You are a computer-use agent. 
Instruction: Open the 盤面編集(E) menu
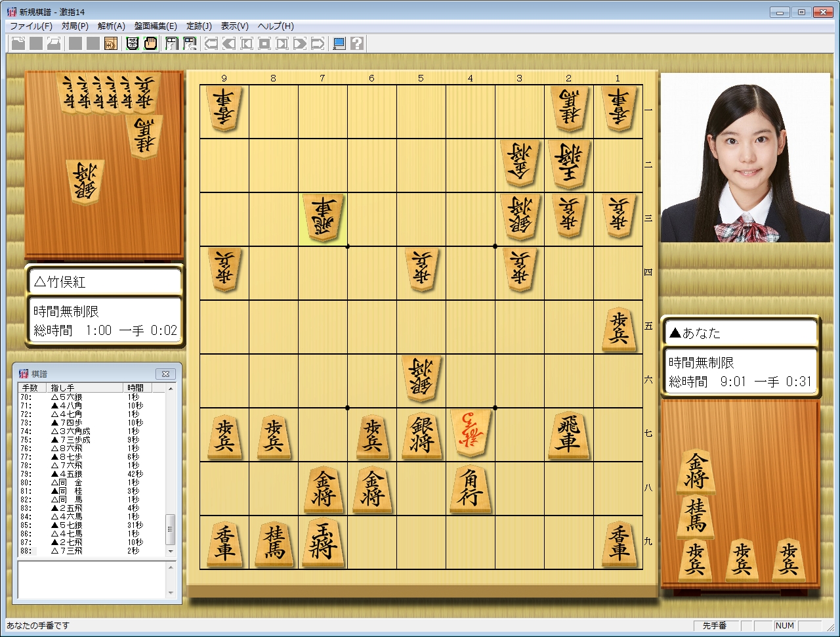point(156,26)
